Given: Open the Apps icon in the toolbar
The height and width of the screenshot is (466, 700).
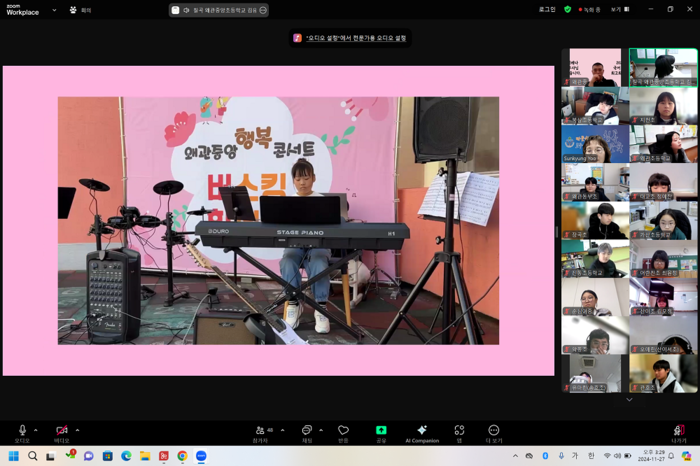Looking at the screenshot, I should pyautogui.click(x=459, y=432).
